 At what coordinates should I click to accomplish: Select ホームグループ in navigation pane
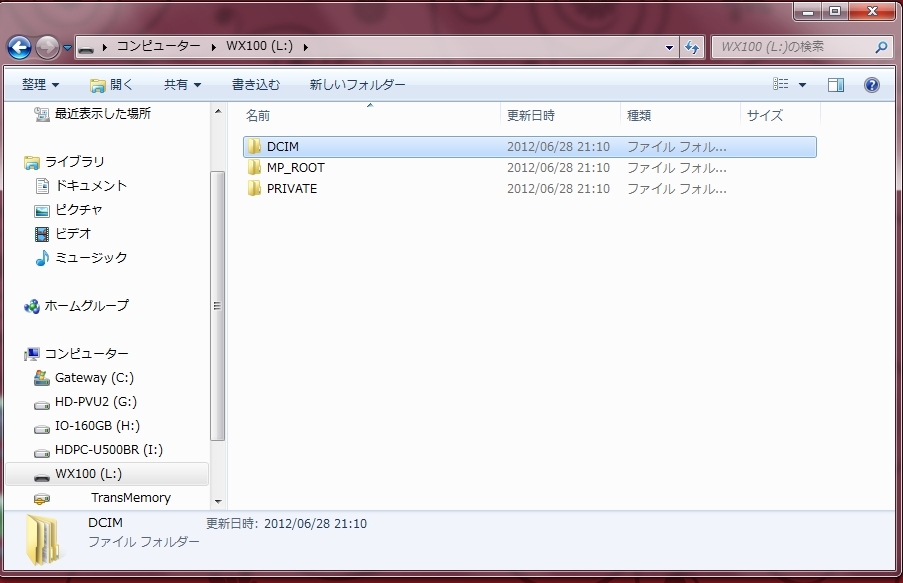(x=86, y=306)
